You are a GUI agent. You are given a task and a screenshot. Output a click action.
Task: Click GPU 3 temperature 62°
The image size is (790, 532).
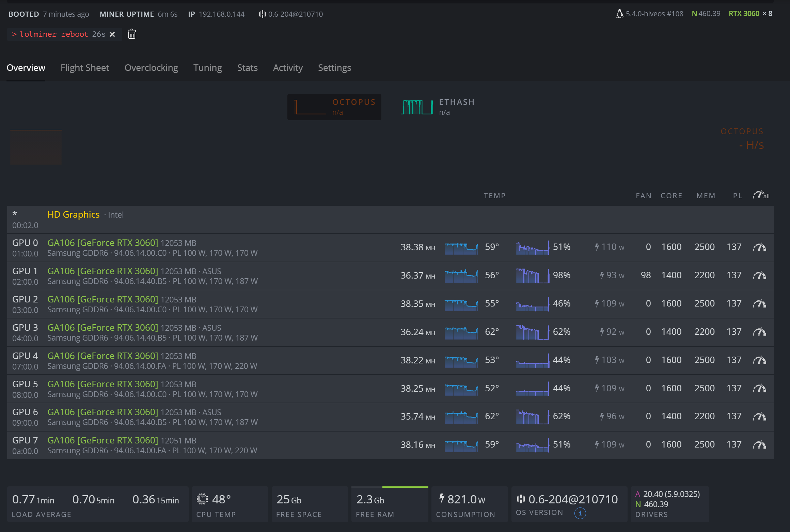point(492,332)
